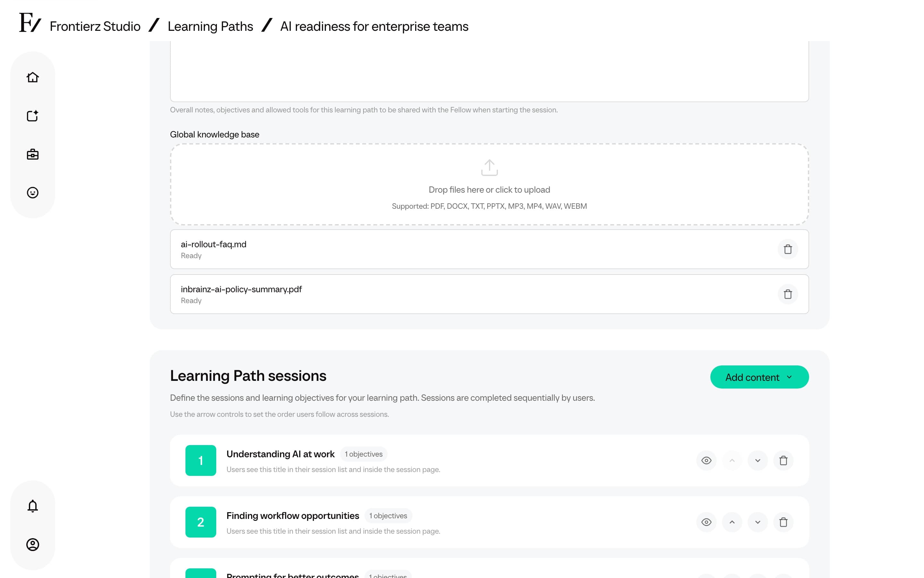Viewport: 924px width, 578px height.
Task: Open the Understanding AI at work session title
Action: pyautogui.click(x=280, y=454)
